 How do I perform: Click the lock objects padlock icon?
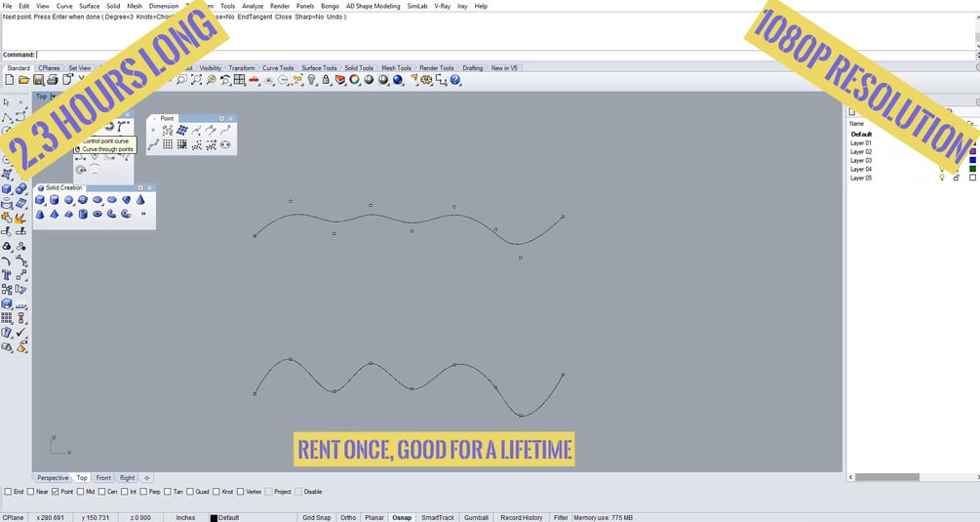(327, 80)
